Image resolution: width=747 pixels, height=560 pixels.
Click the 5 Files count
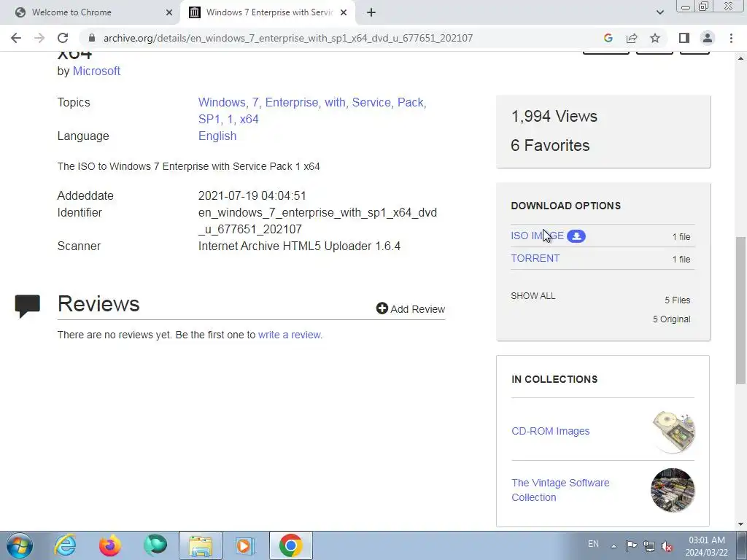pos(678,300)
